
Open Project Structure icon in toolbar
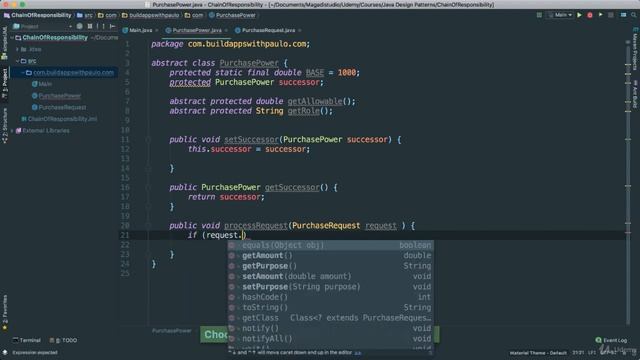point(623,15)
